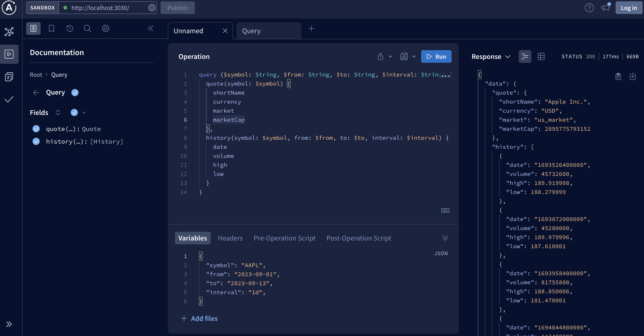Run the operation
The width and height of the screenshot is (644, 336).
click(436, 56)
